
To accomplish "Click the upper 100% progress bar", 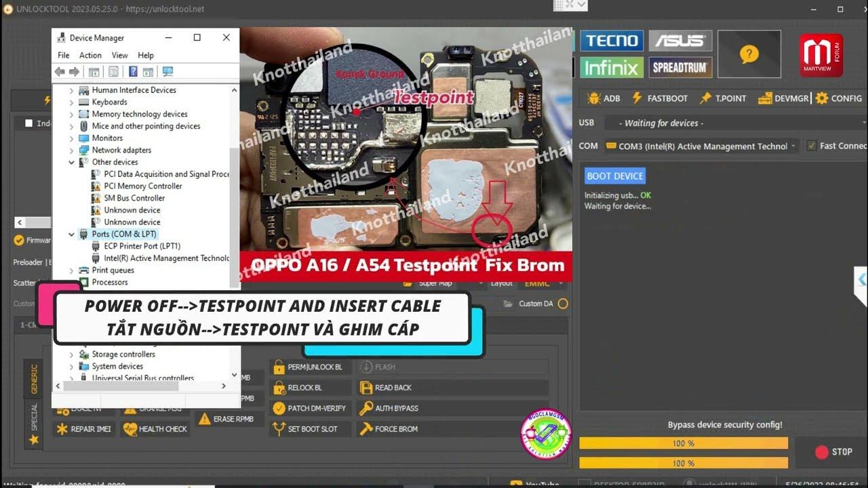I will point(684,443).
